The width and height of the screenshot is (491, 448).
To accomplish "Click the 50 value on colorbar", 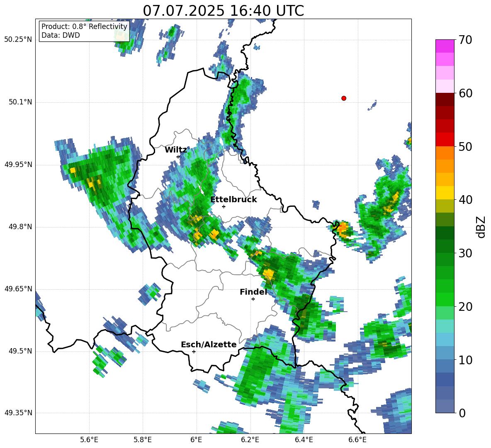I will point(465,146).
